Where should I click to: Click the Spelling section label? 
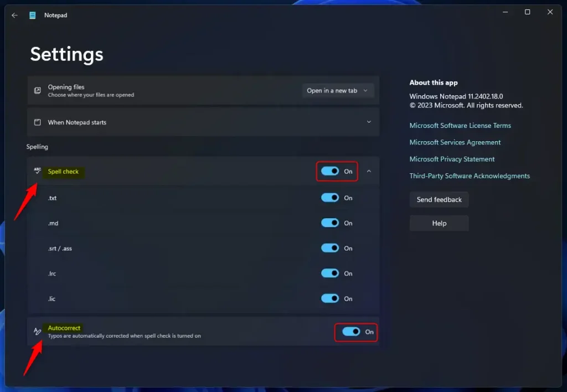coord(37,147)
